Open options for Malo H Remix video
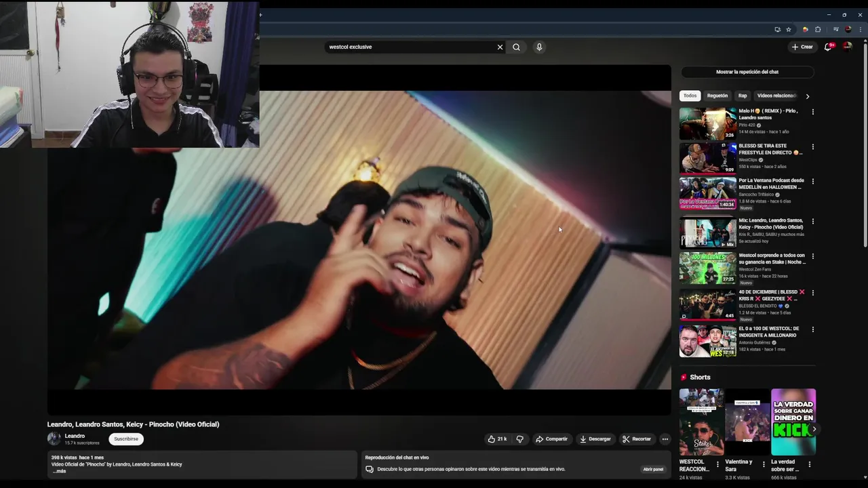868x488 pixels. [812, 112]
